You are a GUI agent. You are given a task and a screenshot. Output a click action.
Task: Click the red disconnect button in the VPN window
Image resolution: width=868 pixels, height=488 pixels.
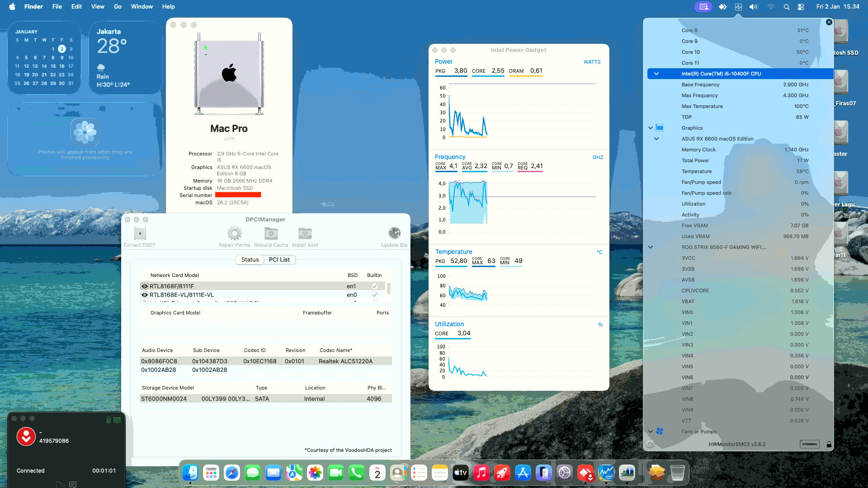coord(26,436)
